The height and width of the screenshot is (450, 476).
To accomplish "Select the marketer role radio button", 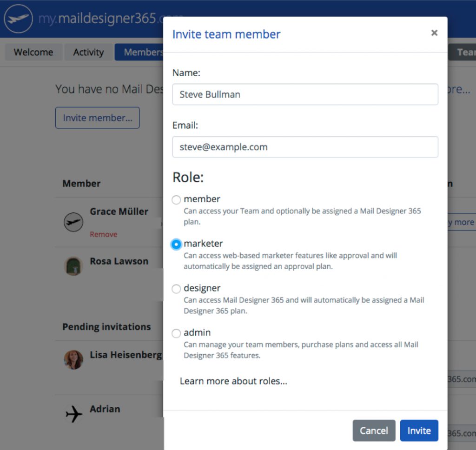I will point(176,244).
